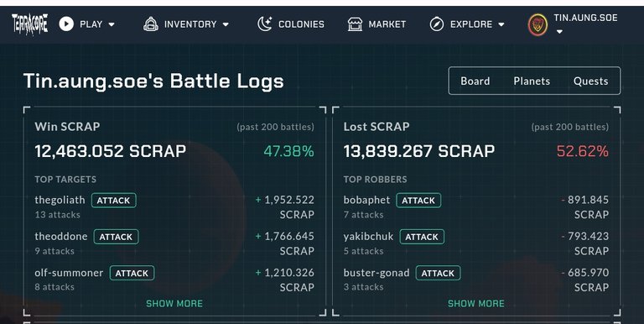Switch to the Quests tab
This screenshot has height=324, width=644.
(x=590, y=81)
